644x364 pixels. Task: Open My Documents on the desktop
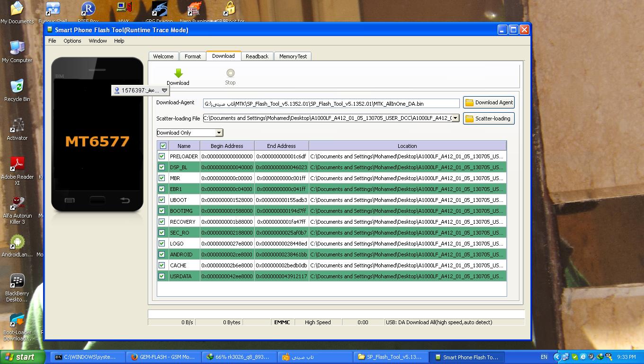(x=17, y=9)
